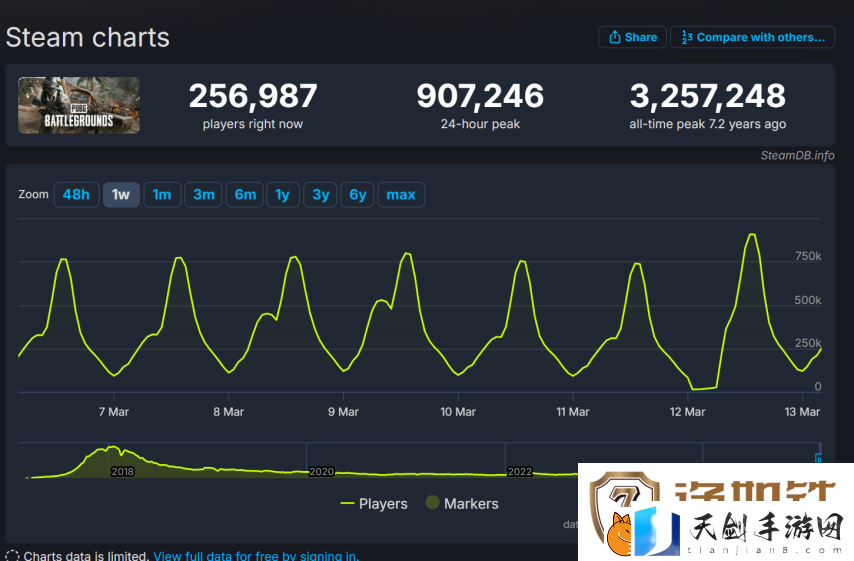The height and width of the screenshot is (561, 854).
Task: Select the 6m zoom range
Action: click(245, 194)
